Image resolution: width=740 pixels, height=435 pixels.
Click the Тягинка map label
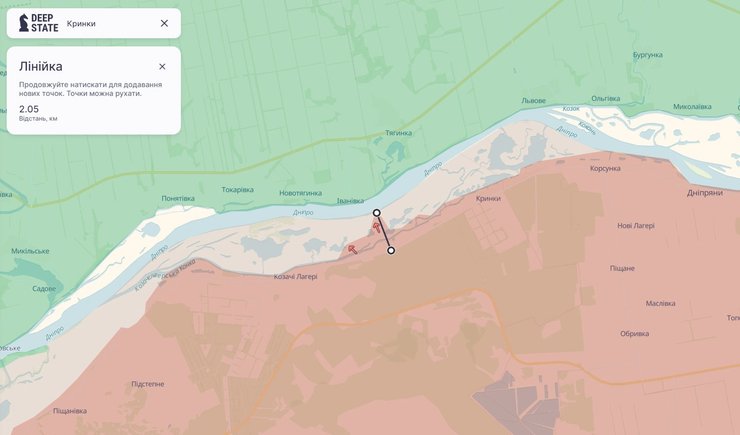(398, 133)
